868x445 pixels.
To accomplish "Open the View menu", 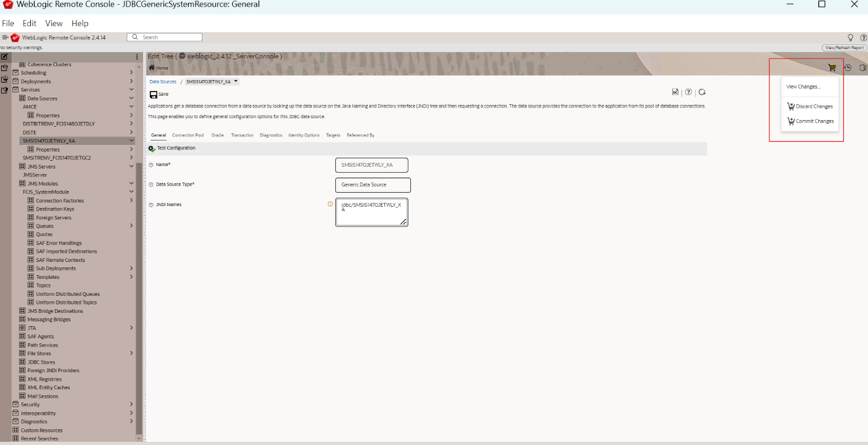I will [54, 23].
